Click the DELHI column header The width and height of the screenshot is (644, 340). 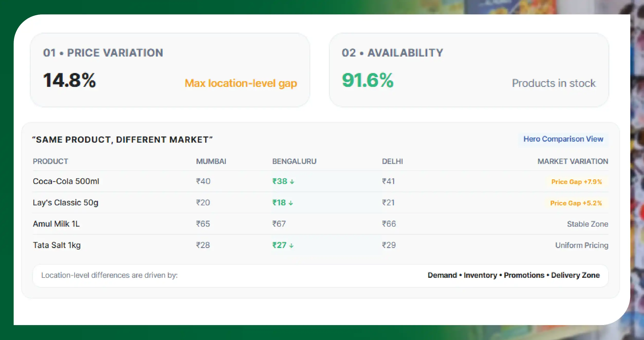coord(392,161)
